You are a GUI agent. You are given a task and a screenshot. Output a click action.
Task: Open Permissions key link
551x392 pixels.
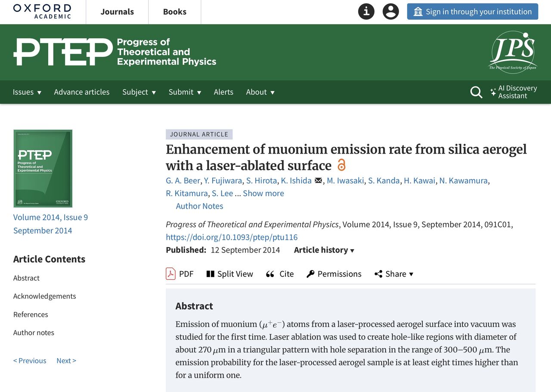334,274
